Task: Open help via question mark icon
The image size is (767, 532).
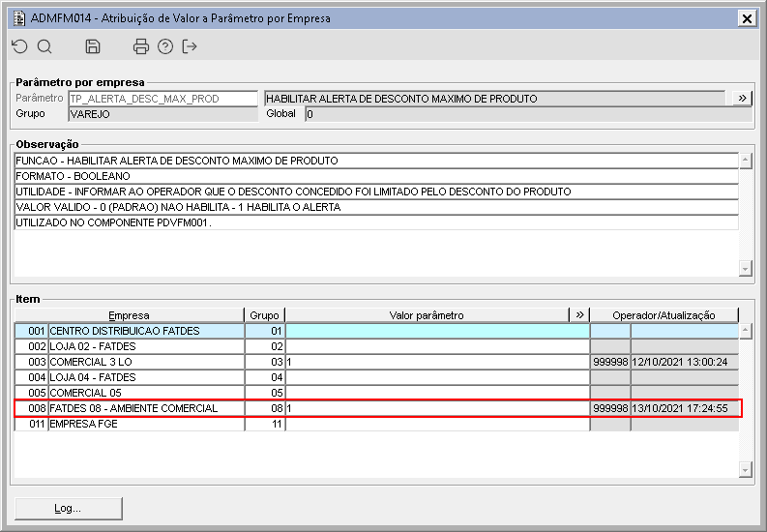Action: 165,46
